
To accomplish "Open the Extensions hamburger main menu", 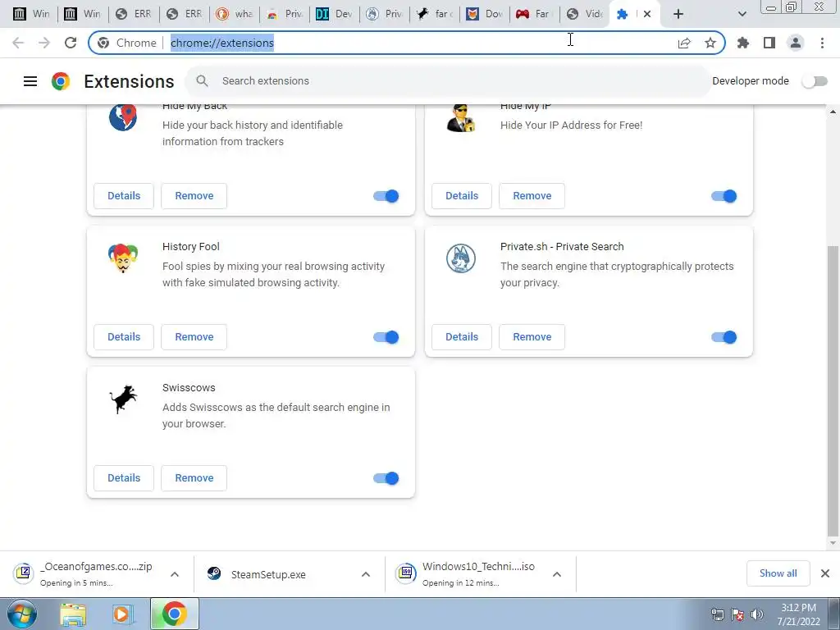I will click(x=30, y=81).
